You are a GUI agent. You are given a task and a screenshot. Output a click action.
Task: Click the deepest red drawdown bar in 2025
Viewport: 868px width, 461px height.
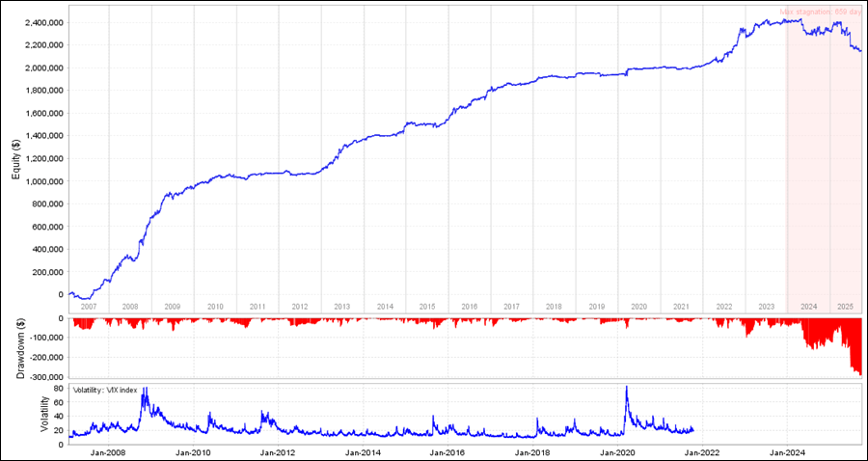(x=858, y=371)
